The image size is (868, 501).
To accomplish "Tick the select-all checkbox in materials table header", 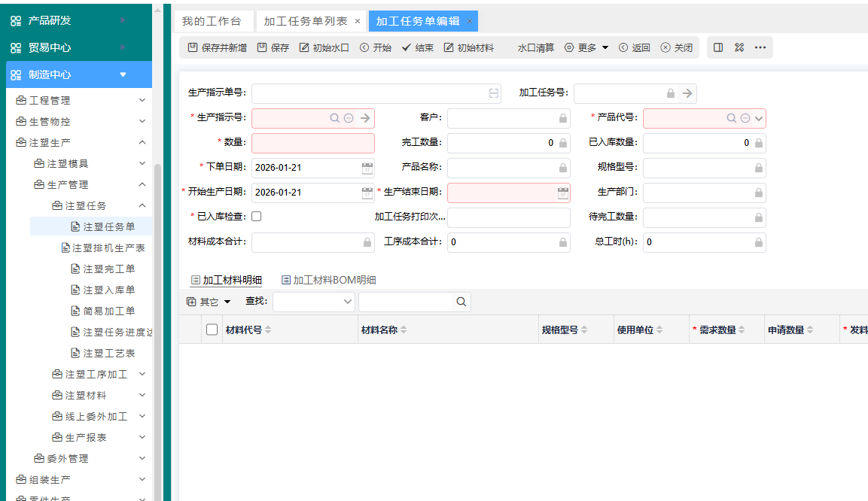I will (x=212, y=329).
